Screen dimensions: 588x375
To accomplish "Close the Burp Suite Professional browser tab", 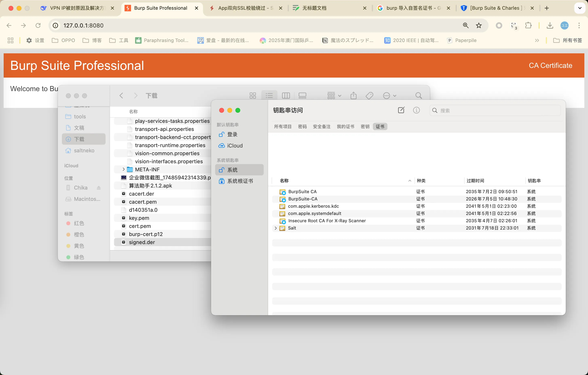I will click(197, 8).
